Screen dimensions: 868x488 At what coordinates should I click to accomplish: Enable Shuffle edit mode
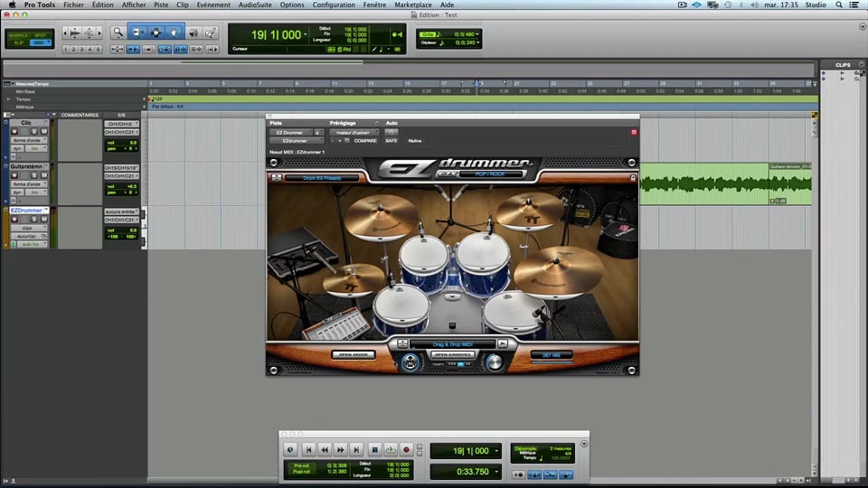click(x=18, y=35)
